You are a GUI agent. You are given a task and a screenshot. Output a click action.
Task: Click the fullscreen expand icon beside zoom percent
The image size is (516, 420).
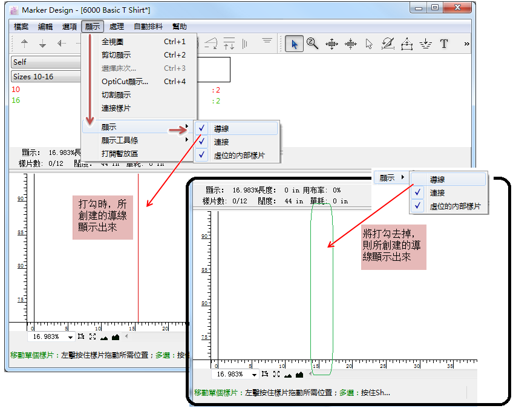[x=93, y=336]
